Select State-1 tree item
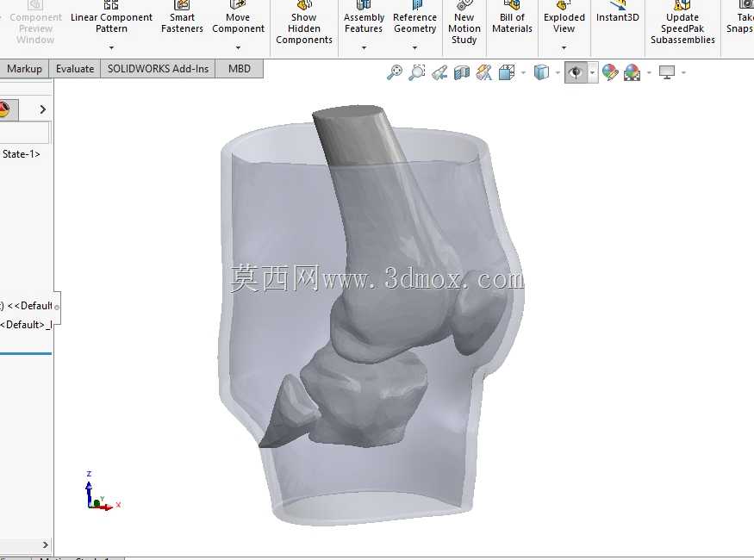This screenshot has height=560, width=754. [x=21, y=154]
